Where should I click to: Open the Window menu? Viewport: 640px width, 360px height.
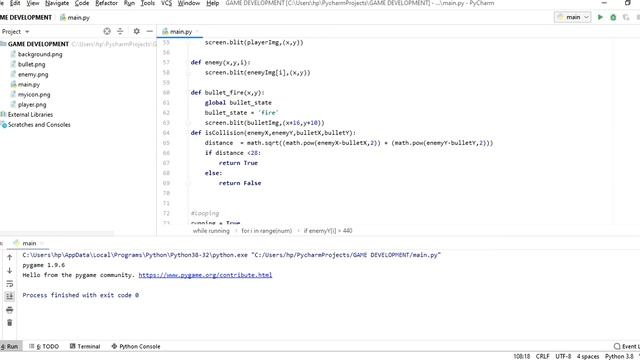coord(189,3)
